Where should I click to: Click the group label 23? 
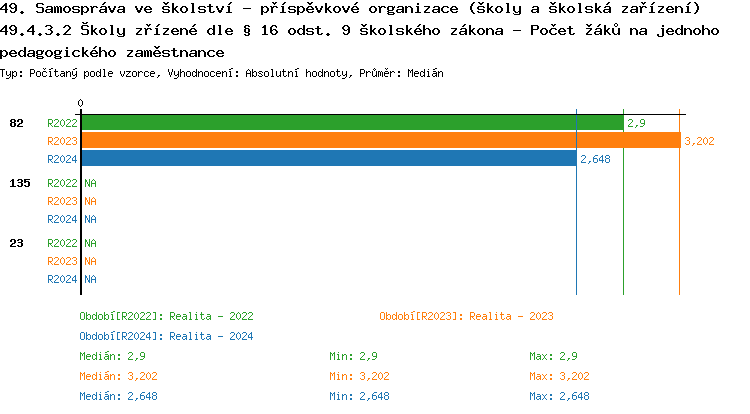coord(16,243)
